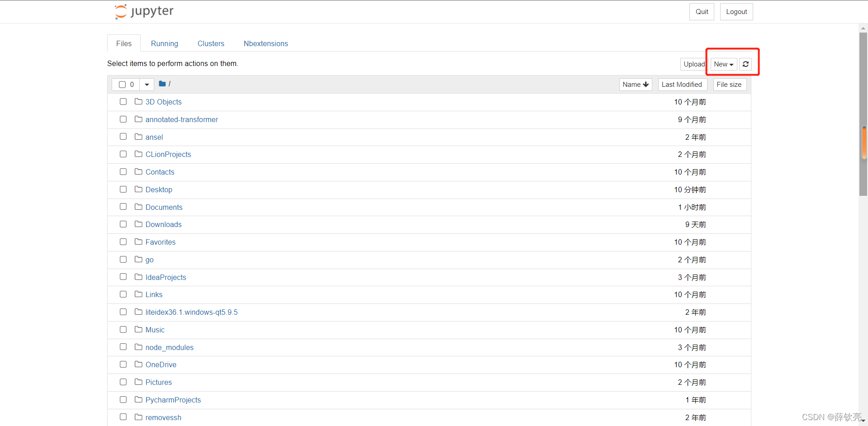Image resolution: width=868 pixels, height=426 pixels.
Task: Open the node_modules folder link
Action: click(170, 347)
